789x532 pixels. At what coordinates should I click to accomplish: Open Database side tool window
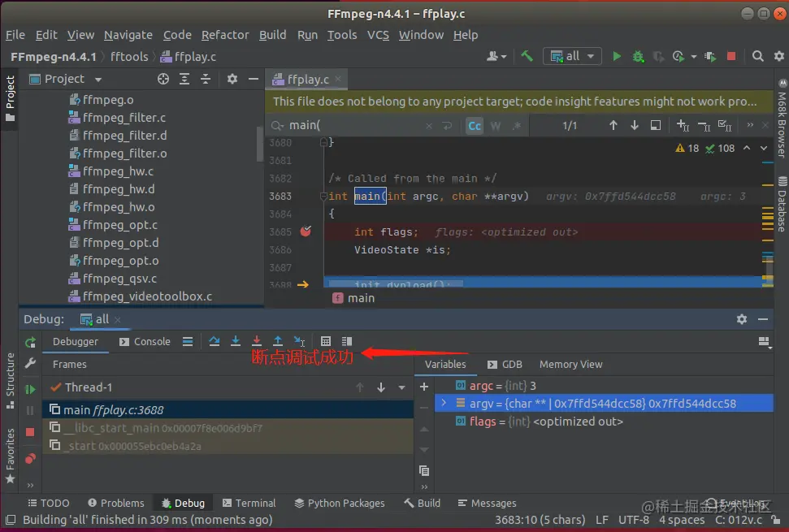782,204
